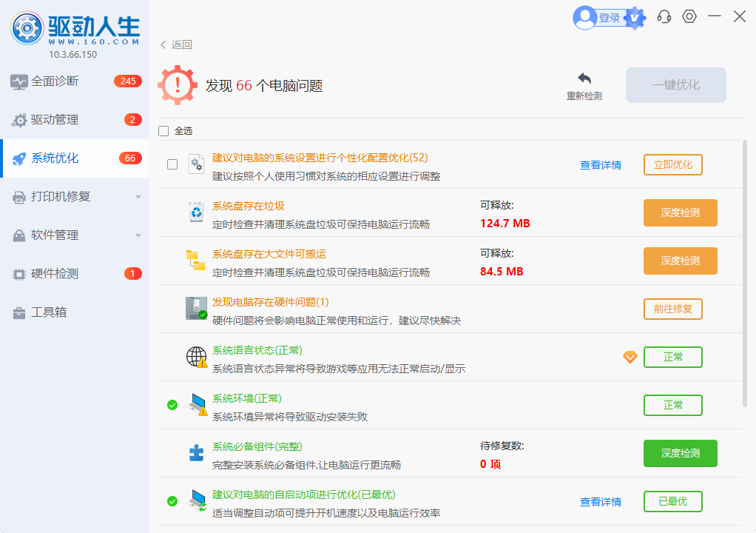Click the 驱动人生 gear logo
This screenshot has height=533, width=756.
27,28
